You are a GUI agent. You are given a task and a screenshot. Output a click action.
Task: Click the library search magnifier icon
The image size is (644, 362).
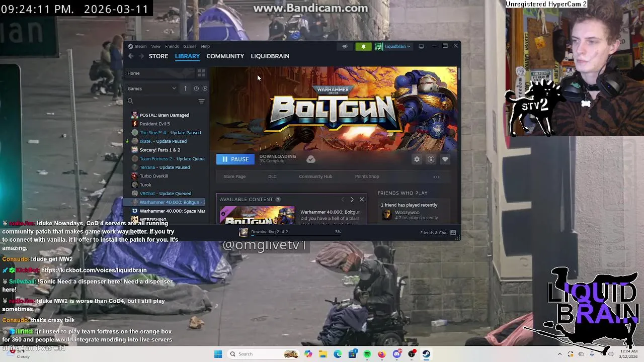pos(130,101)
